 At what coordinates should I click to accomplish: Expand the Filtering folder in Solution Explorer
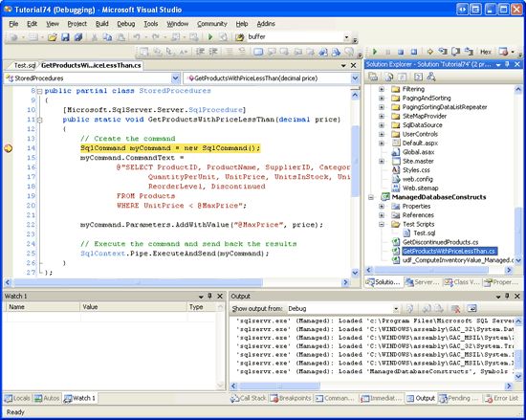click(x=382, y=89)
